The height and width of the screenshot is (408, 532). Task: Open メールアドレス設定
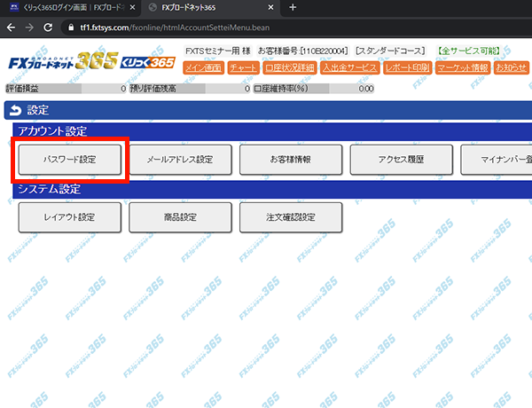[x=180, y=161]
